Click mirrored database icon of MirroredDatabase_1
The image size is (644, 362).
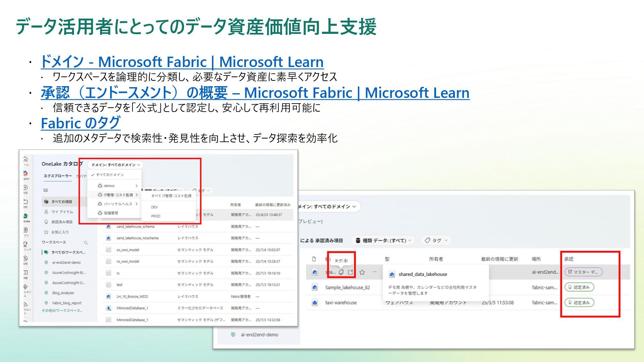coord(108,308)
